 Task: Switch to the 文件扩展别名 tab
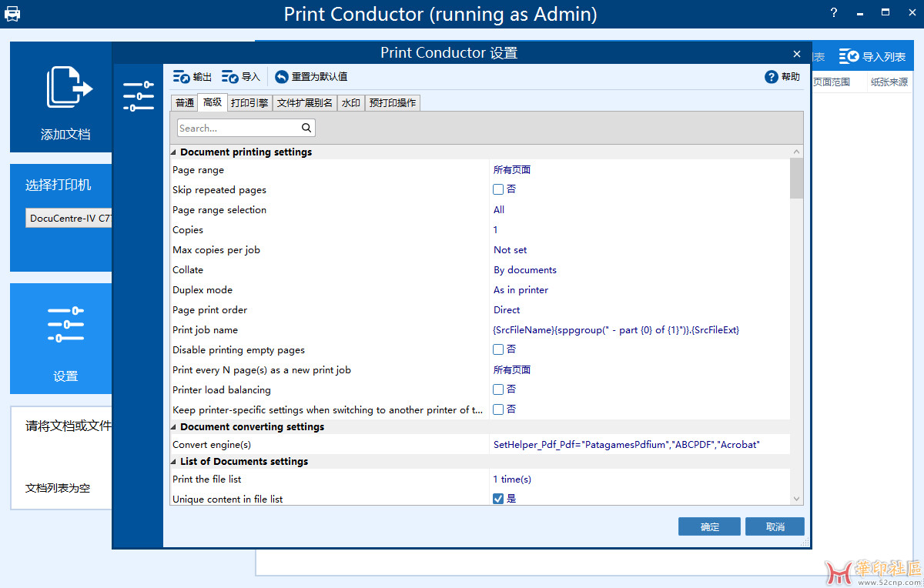point(305,103)
